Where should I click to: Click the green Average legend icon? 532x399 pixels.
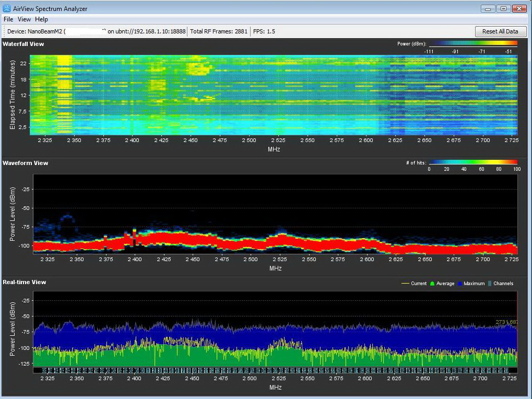[x=432, y=284]
